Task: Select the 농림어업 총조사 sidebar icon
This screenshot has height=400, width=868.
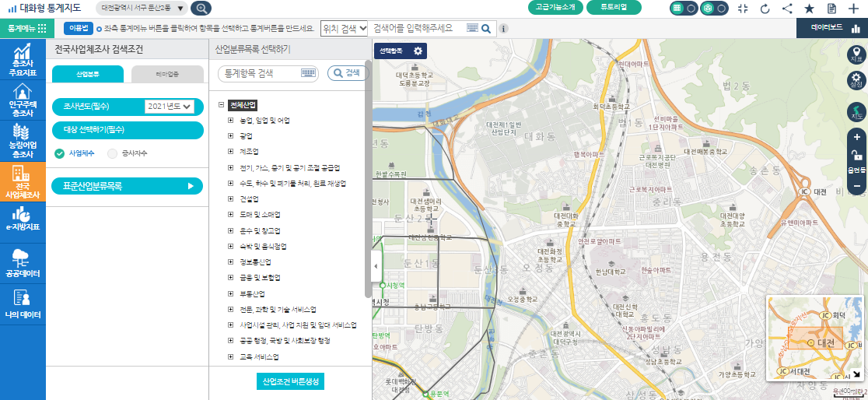Action: point(23,139)
